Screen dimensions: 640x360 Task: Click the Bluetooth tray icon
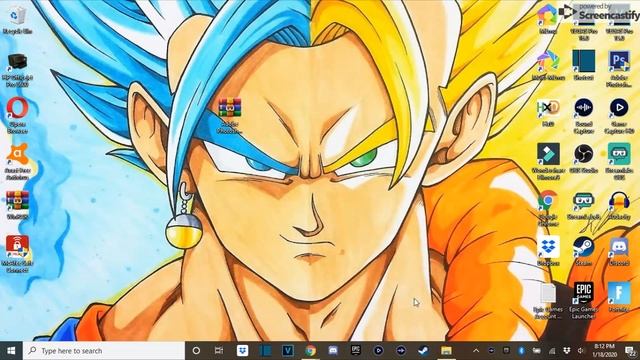pos(521,351)
